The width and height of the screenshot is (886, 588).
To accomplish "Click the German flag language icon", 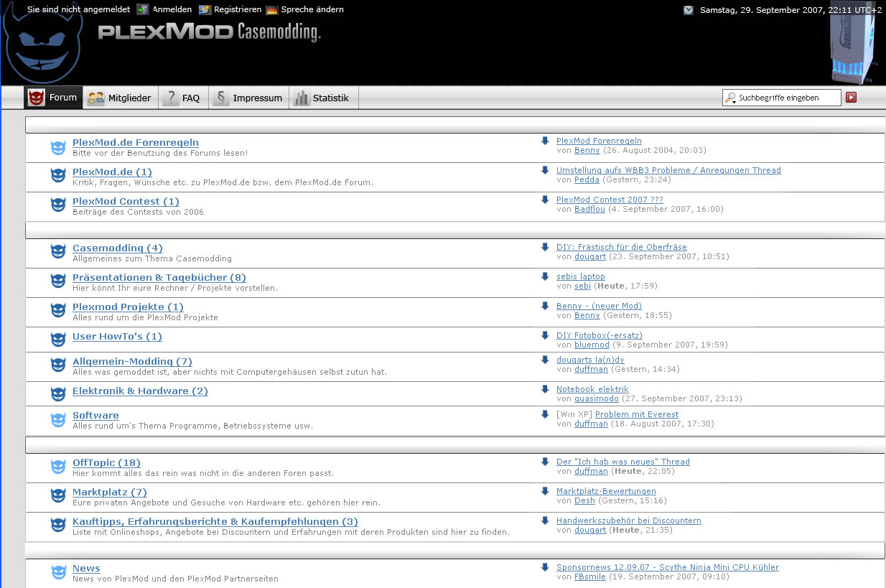I will pyautogui.click(x=271, y=10).
